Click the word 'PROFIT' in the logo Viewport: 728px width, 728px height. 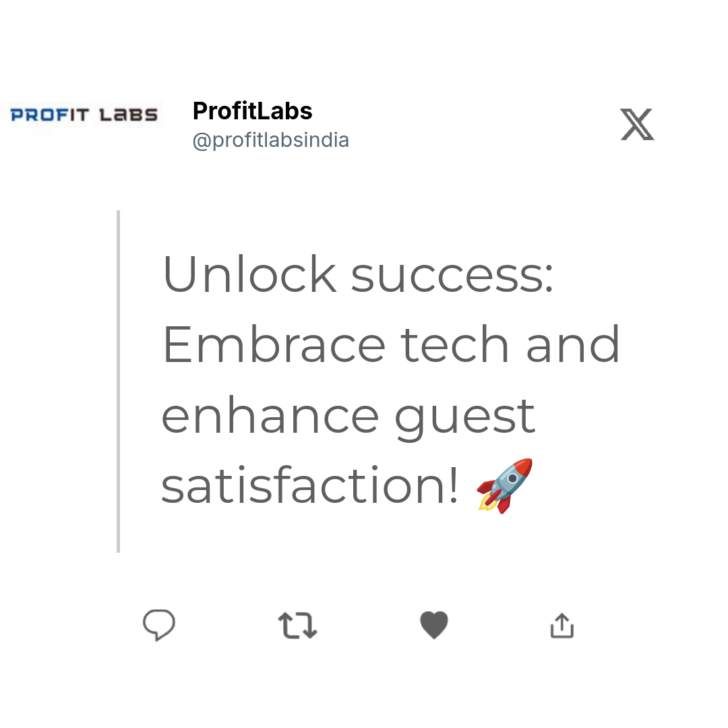pos(50,115)
